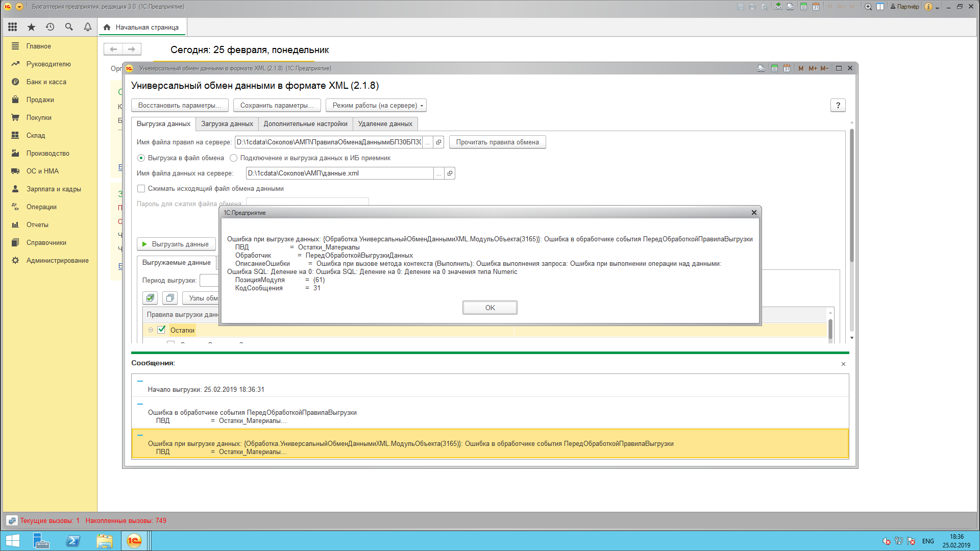
Task: Browse for the data file with ellipsis button
Action: pos(438,173)
